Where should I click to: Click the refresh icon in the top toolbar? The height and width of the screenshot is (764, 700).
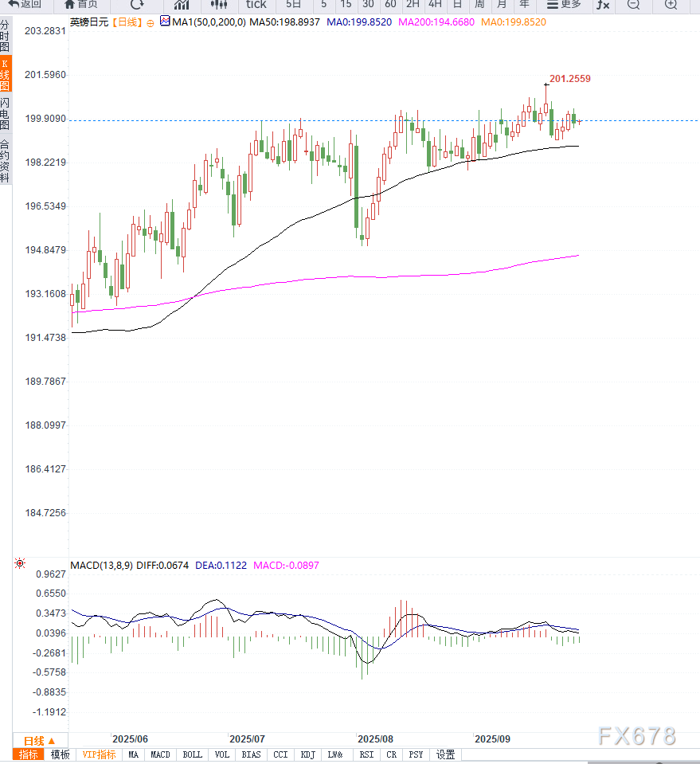[x=137, y=4]
